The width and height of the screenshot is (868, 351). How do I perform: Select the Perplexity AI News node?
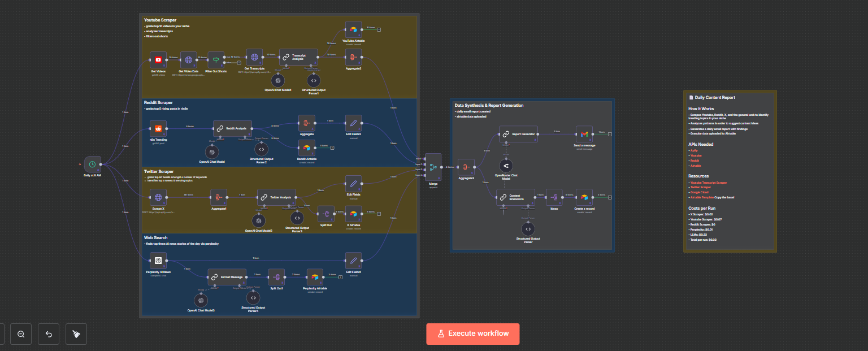click(158, 261)
